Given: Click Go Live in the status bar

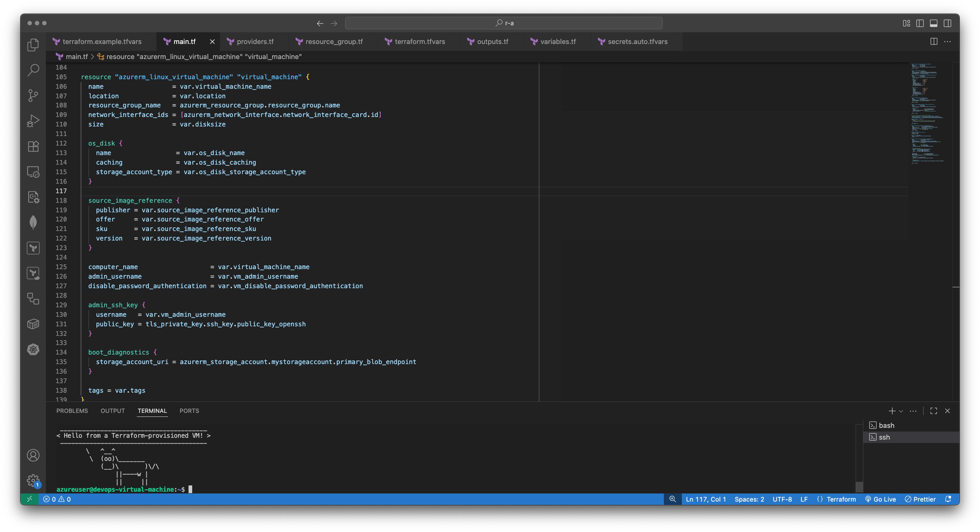Looking at the screenshot, I should 881,499.
